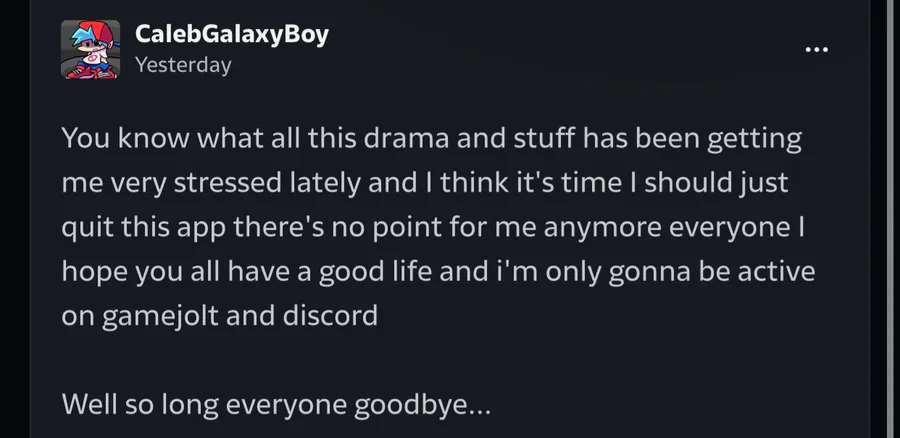Click the phrase good life in post
This screenshot has height=438, width=900.
[375, 272]
